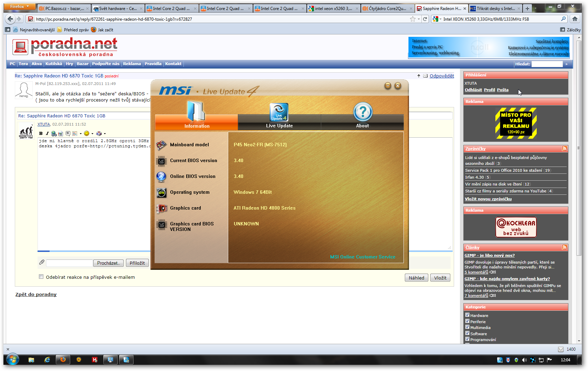Click the colored cube editor icon

point(99,134)
